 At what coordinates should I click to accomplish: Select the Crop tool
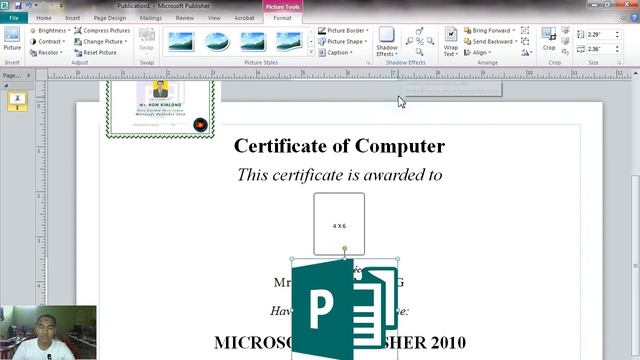pyautogui.click(x=549, y=39)
